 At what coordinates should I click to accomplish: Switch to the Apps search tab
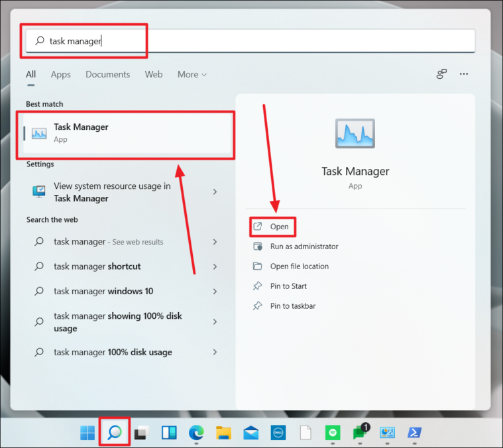tap(60, 74)
